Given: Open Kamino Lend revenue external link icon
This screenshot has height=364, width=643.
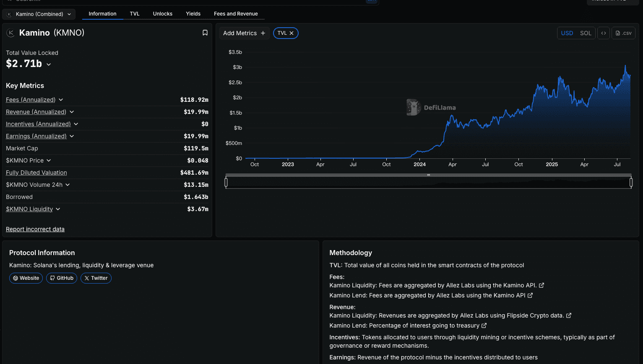Looking at the screenshot, I should [x=484, y=325].
